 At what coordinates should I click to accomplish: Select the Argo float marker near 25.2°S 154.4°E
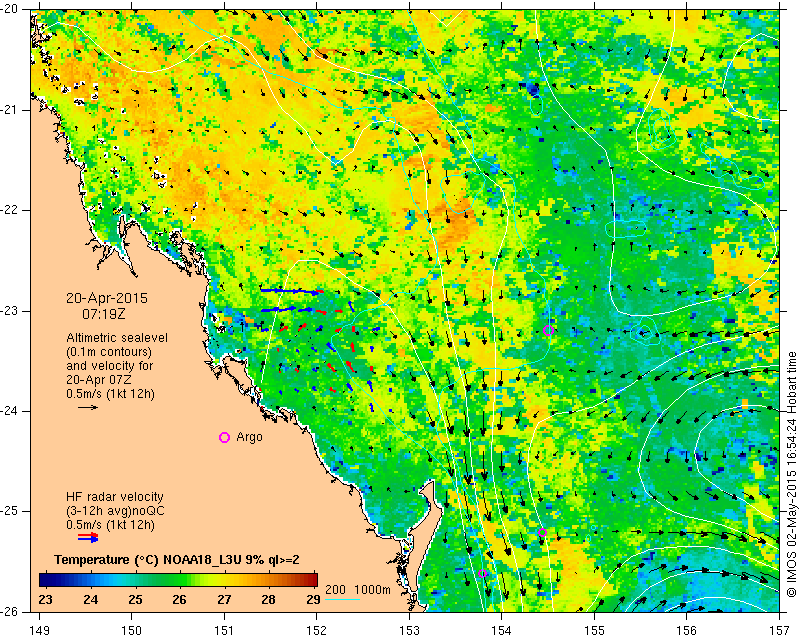542,532
